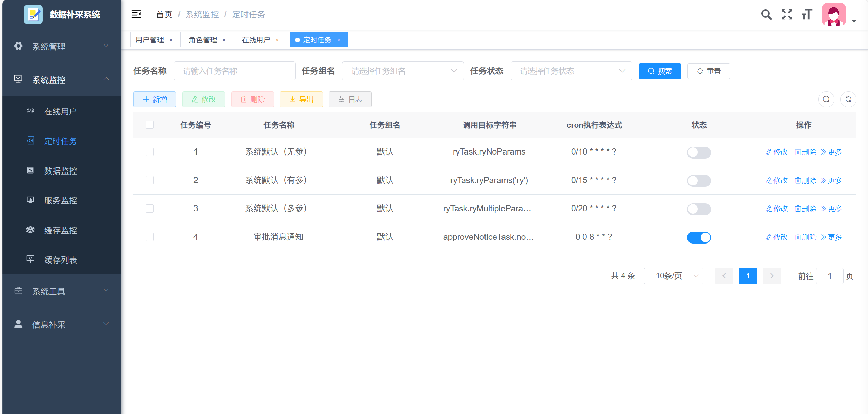Screen dimensions: 868x414
Task: Click the 重置 button
Action: (x=709, y=71)
